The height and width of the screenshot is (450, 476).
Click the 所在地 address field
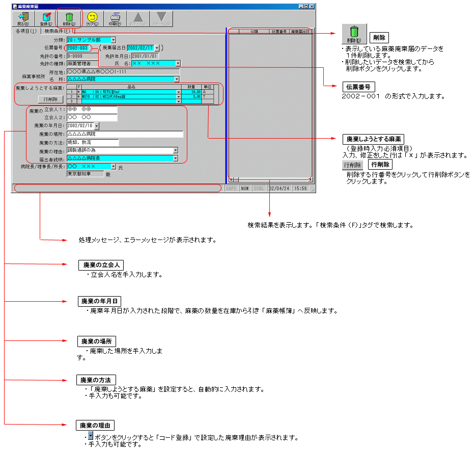(123, 72)
